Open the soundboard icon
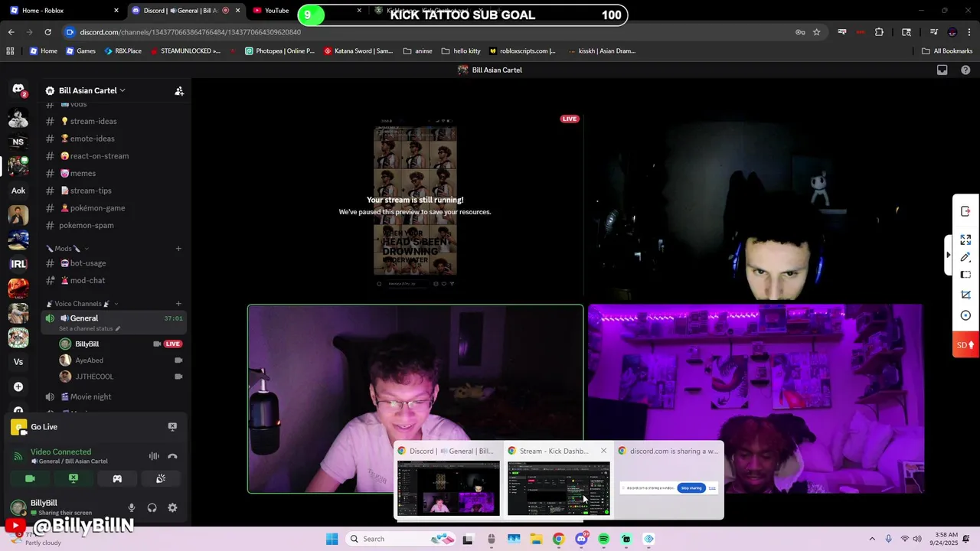This screenshot has width=980, height=551. pyautogui.click(x=161, y=478)
